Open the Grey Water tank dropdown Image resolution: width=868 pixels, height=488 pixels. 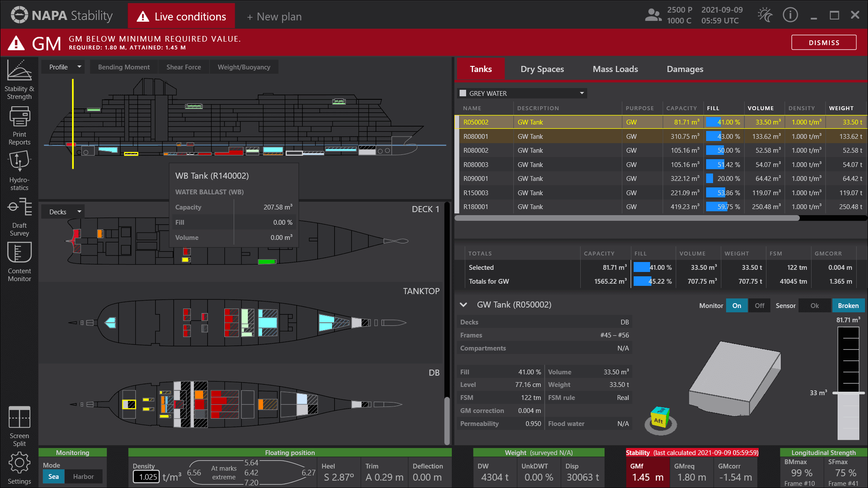point(581,93)
